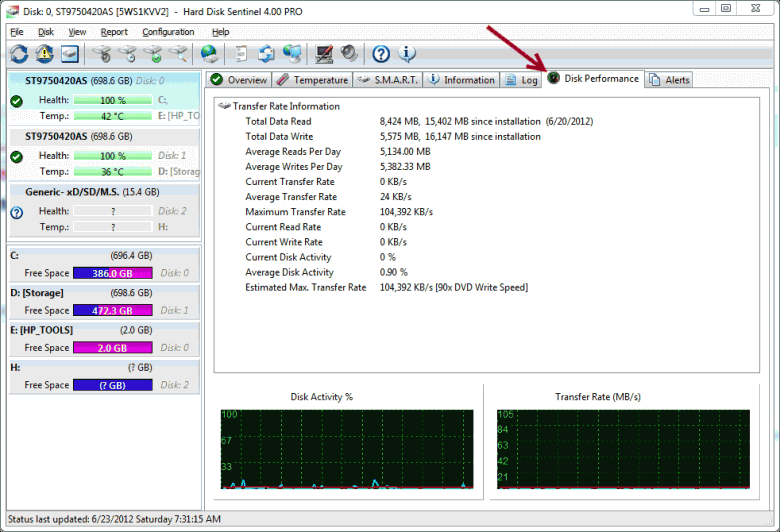Click the 36 °C temperature bar
Screen dimensions: 780x532
click(x=113, y=172)
